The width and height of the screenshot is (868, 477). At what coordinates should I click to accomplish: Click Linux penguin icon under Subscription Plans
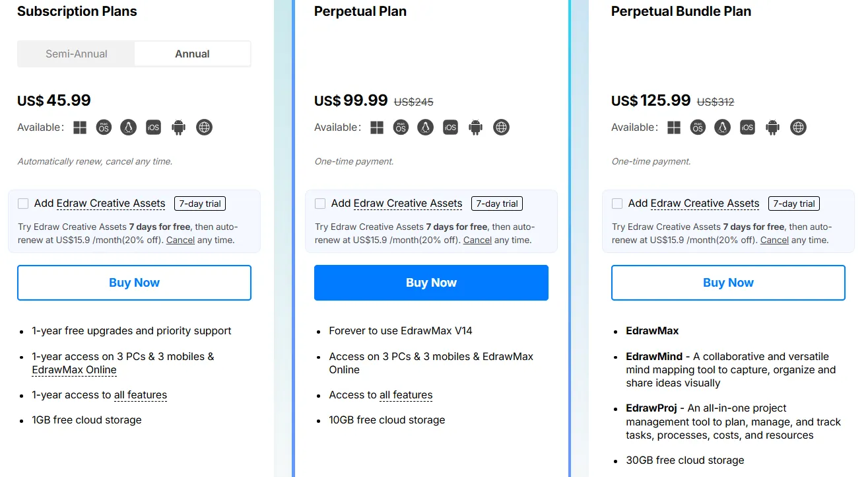tap(129, 128)
